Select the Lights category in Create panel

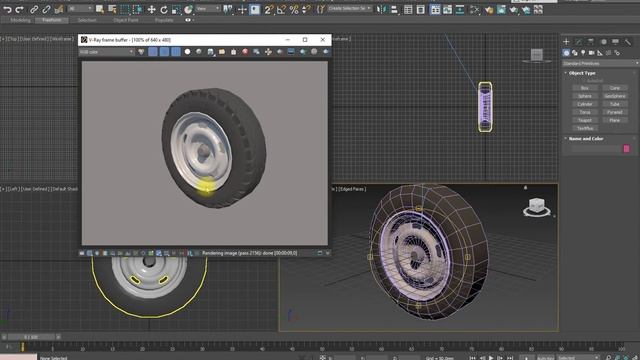(583, 53)
